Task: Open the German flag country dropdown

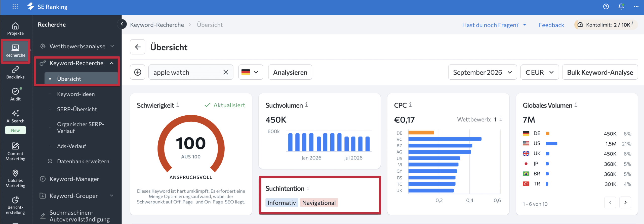Action: click(251, 72)
